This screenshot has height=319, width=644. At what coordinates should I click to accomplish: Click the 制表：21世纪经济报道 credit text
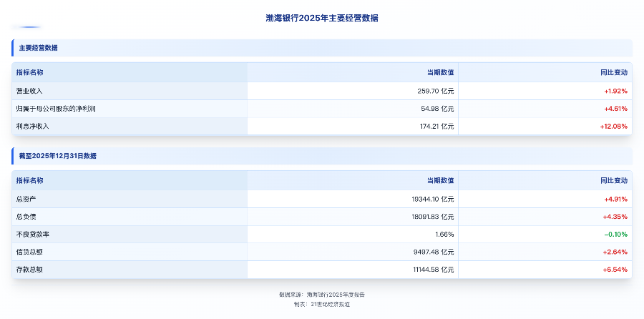pos(321,303)
